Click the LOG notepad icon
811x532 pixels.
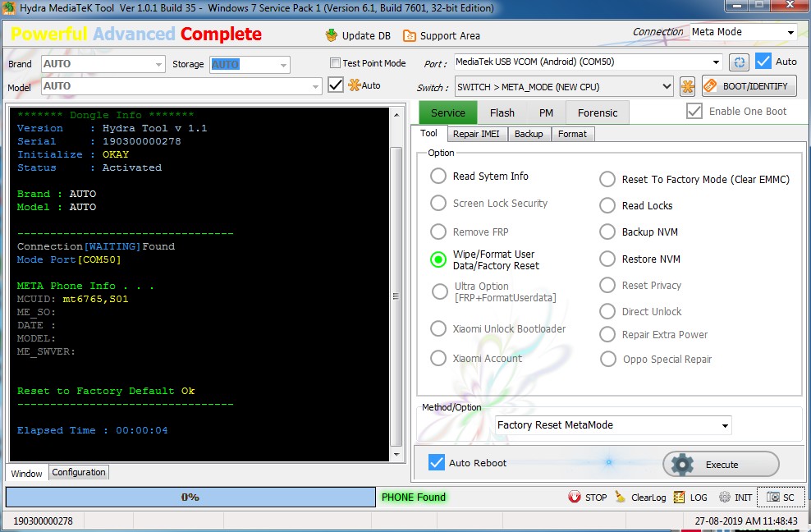(679, 497)
